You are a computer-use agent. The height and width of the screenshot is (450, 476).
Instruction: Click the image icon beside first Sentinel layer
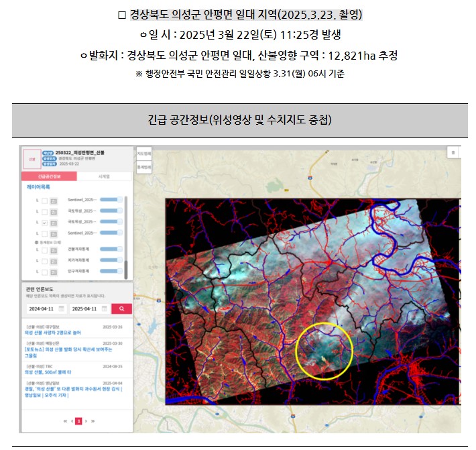click(54, 201)
